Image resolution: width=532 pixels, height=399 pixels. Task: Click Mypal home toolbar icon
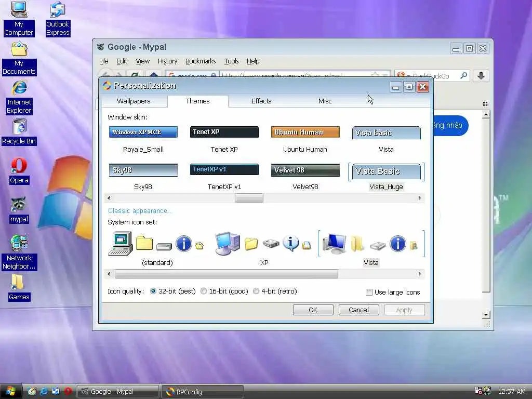(x=154, y=75)
